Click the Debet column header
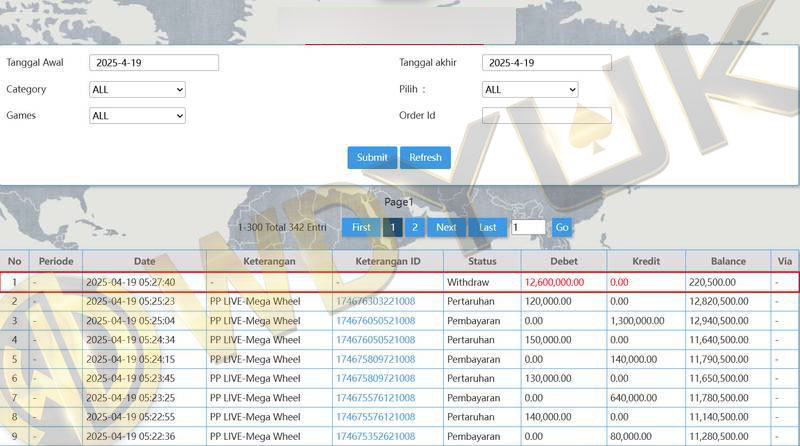800x446 pixels. [x=564, y=261]
